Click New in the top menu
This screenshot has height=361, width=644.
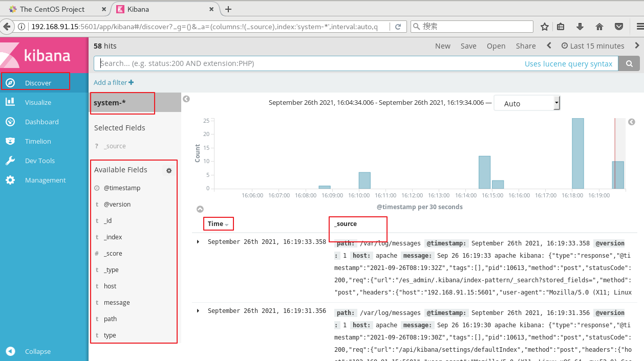click(x=443, y=46)
